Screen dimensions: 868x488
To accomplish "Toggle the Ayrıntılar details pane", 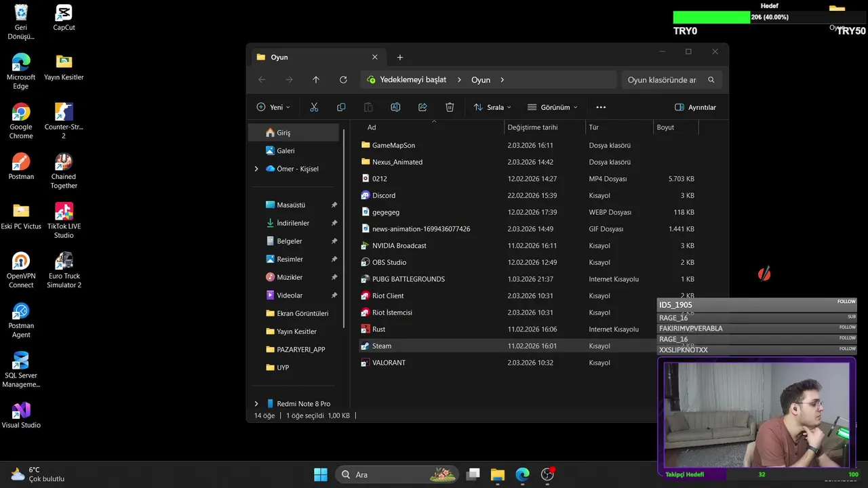I will coord(695,107).
